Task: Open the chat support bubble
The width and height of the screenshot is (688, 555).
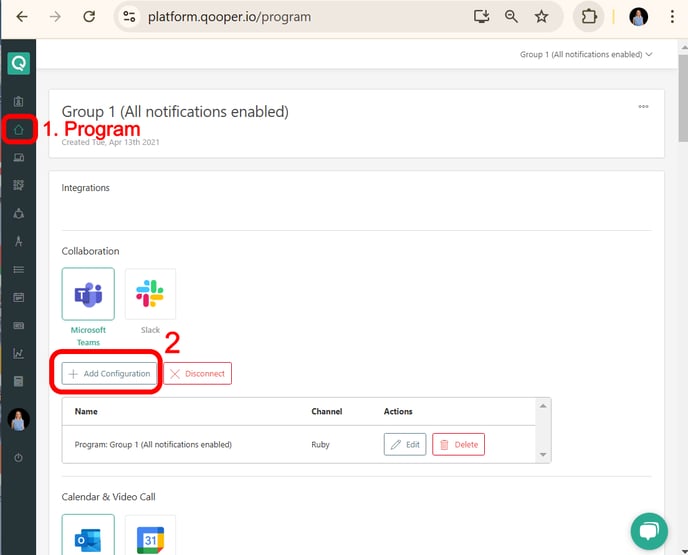Action: click(x=649, y=531)
